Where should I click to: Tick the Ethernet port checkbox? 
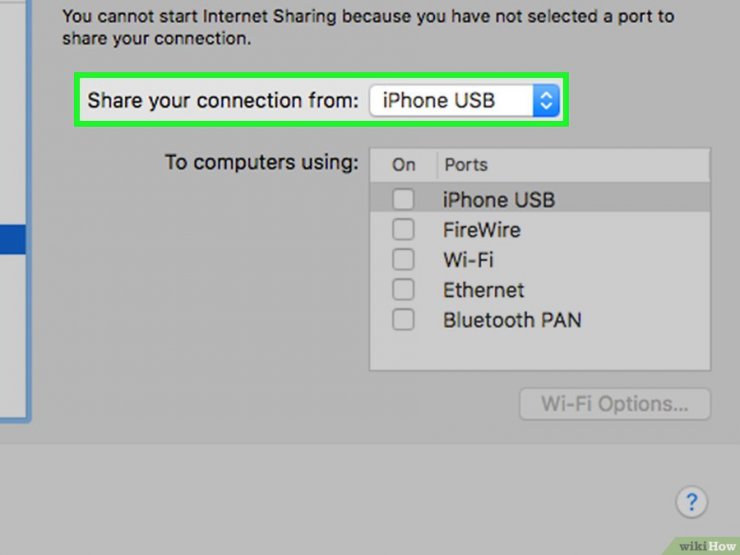pyautogui.click(x=403, y=290)
